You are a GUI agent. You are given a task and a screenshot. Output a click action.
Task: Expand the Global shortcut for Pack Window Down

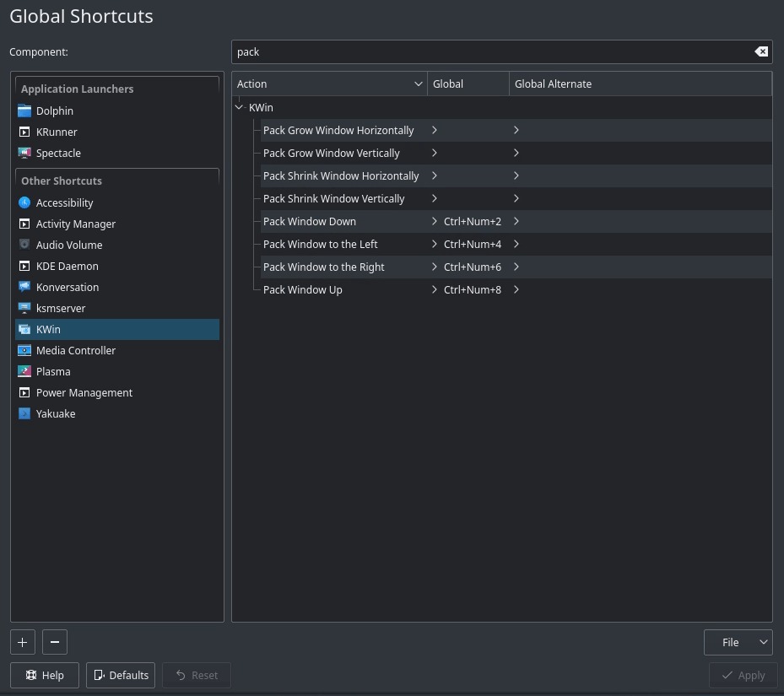pyautogui.click(x=434, y=221)
